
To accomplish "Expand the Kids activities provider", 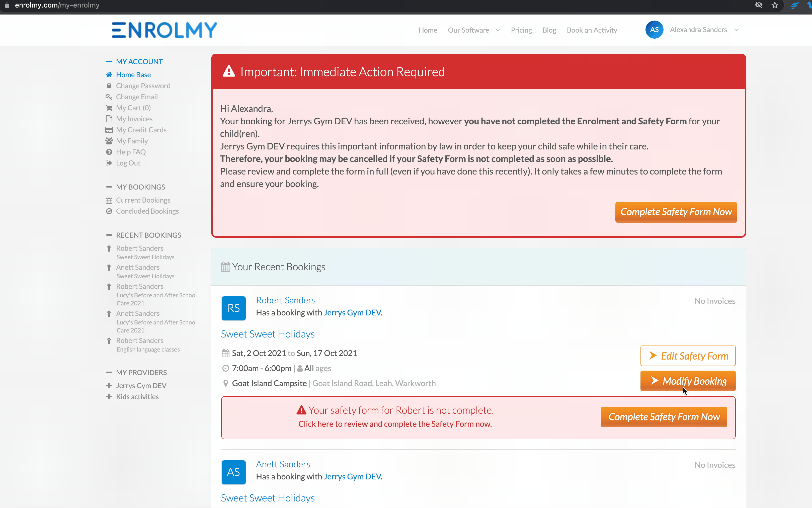I will point(109,397).
